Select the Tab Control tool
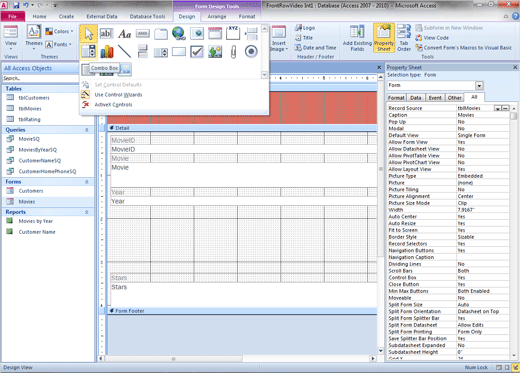 pos(161,33)
